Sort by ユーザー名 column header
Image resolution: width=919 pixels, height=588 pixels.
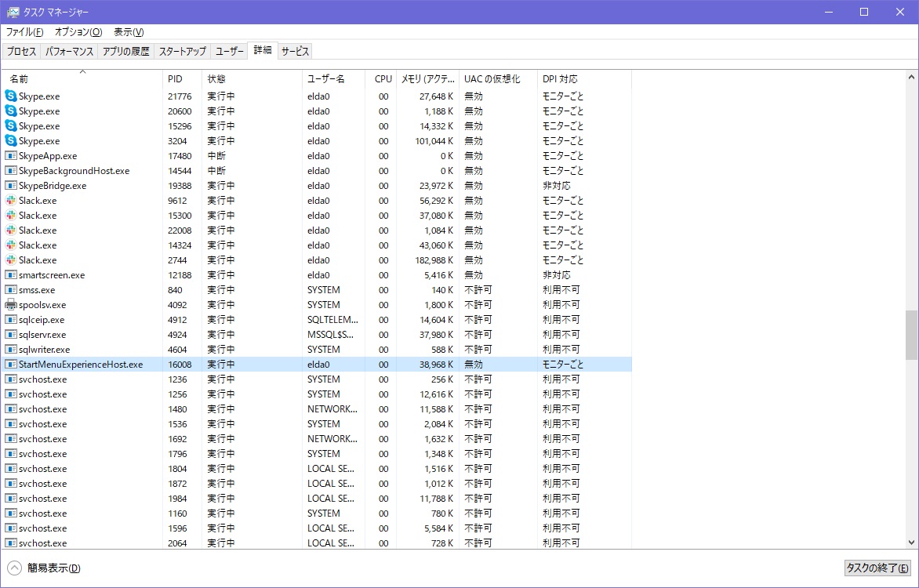pyautogui.click(x=333, y=78)
